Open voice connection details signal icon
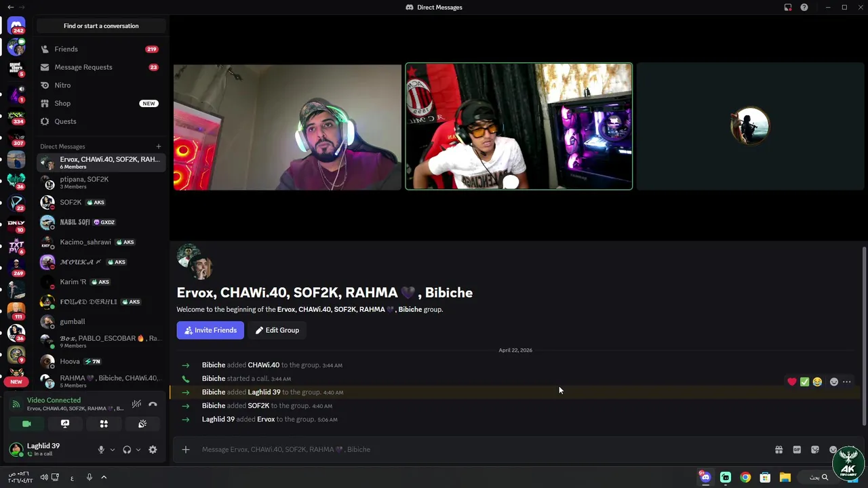 point(16,404)
